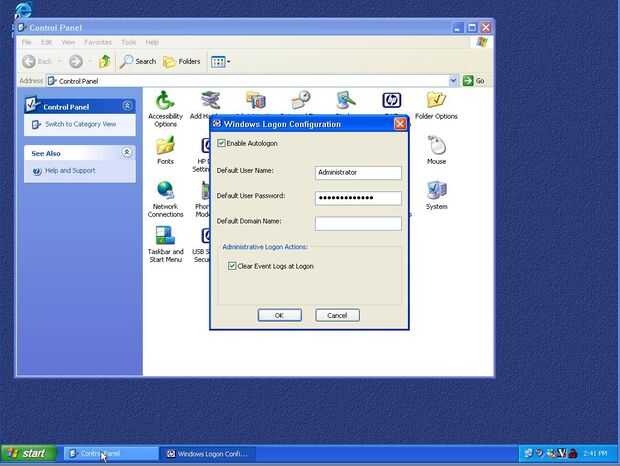Maximize the Control Panel window
The image size is (620, 466).
[x=472, y=28]
